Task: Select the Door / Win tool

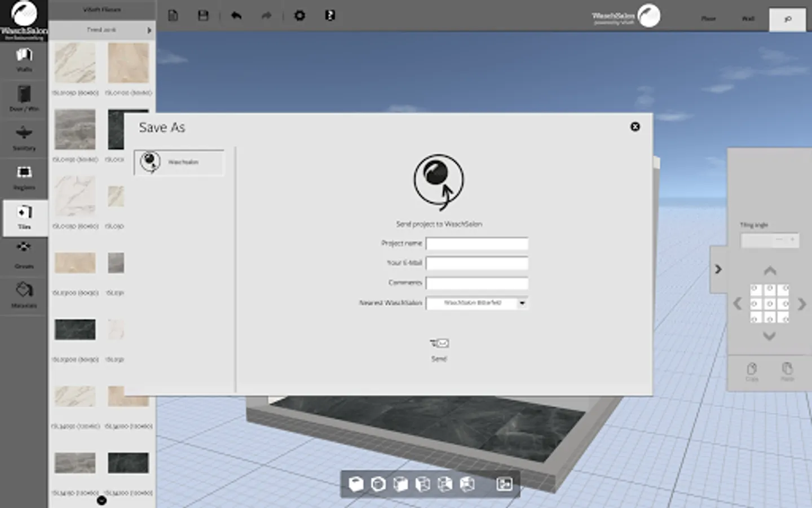Action: coord(24,98)
